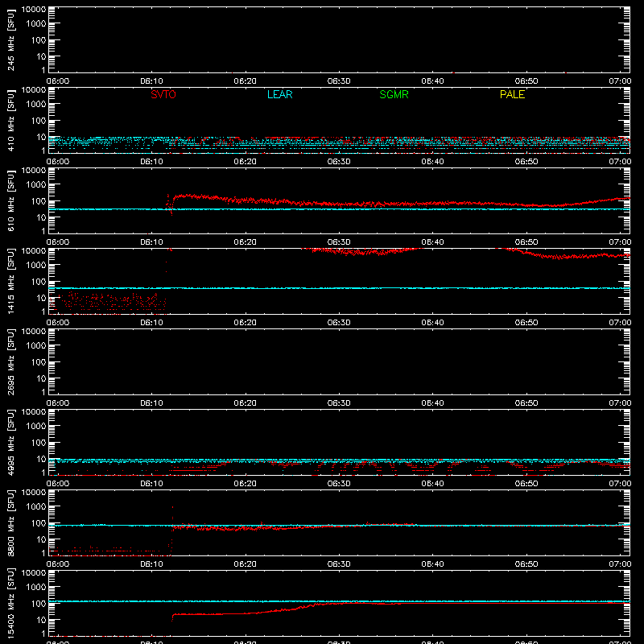Click the 100 tick label on 15400 MHz plot
Viewport: 644px width, 644px height.
coord(39,604)
